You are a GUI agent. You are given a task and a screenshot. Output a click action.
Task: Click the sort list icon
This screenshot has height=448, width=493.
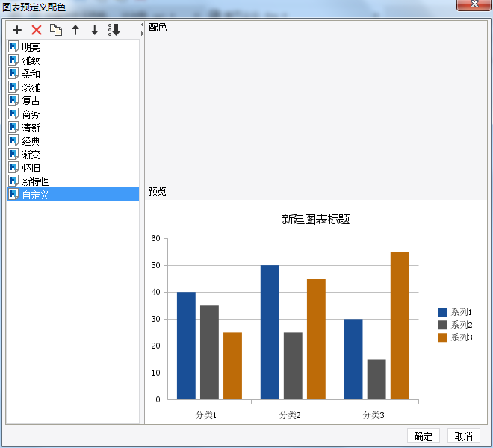coord(114,30)
